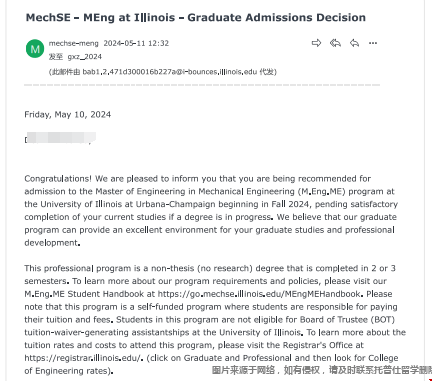The image size is (432, 381).
Task: Reply to sender with the single-arrow icon
Action: [x=354, y=43]
